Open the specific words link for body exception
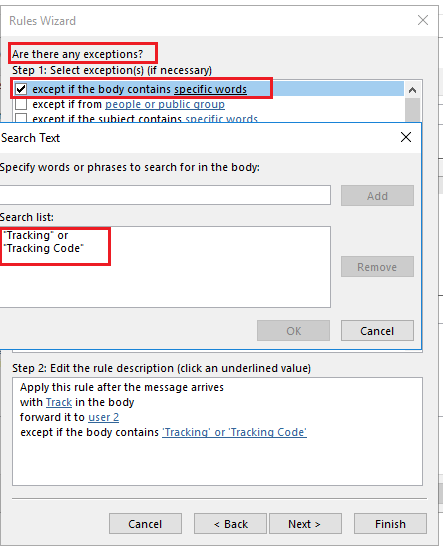Image resolution: width=443 pixels, height=548 pixels. 210,89
